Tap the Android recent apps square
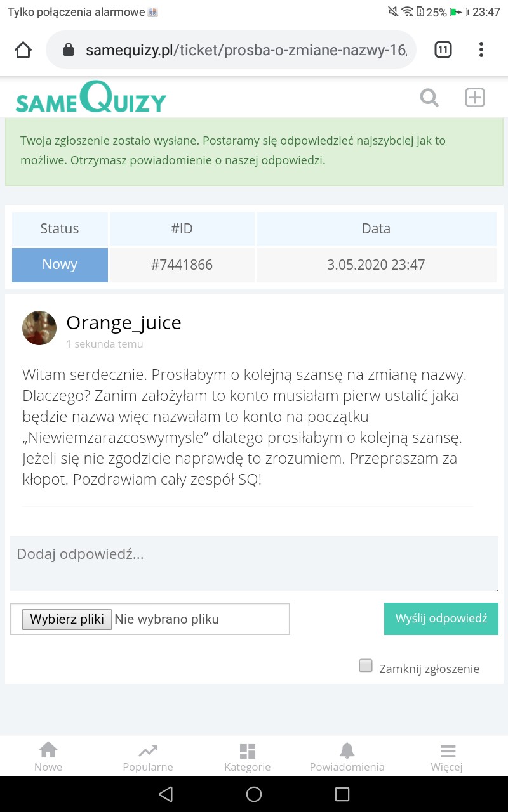 [x=342, y=794]
